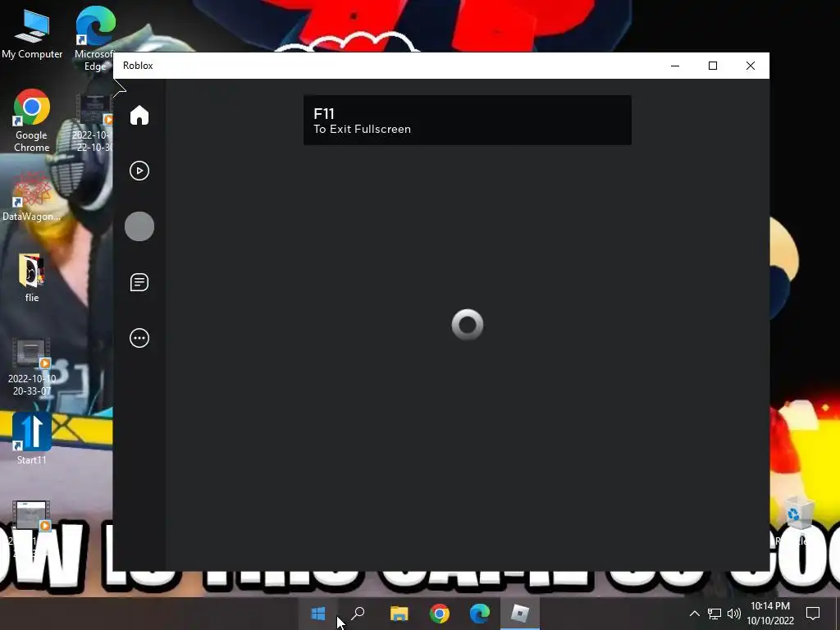This screenshot has width=840, height=630.
Task: Open File Explorer from taskbar
Action: (x=399, y=614)
